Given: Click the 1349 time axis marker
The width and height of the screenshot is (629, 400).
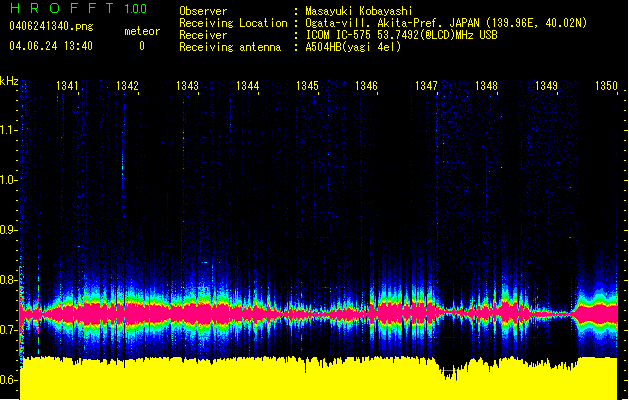Looking at the screenshot, I should (x=546, y=86).
